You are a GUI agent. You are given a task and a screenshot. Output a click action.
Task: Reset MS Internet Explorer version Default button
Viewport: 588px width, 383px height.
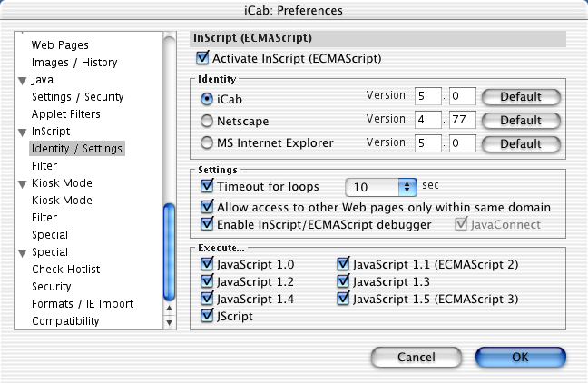pyautogui.click(x=521, y=144)
